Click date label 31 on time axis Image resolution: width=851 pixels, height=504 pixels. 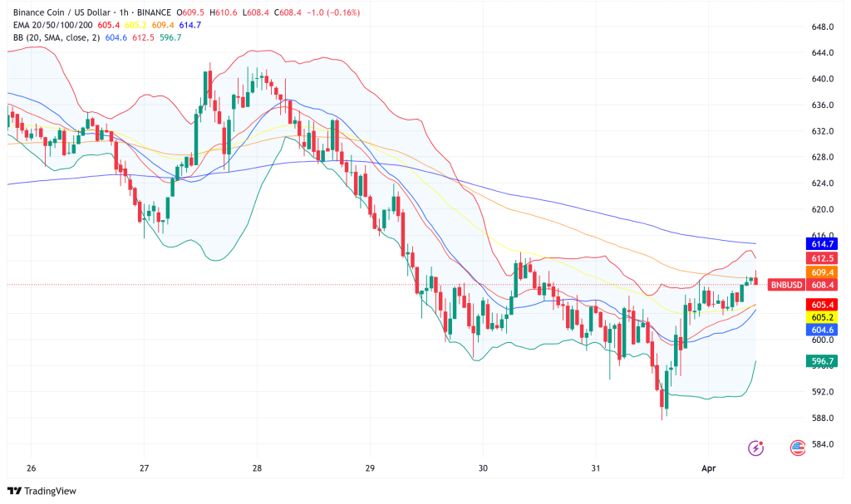[x=595, y=468]
